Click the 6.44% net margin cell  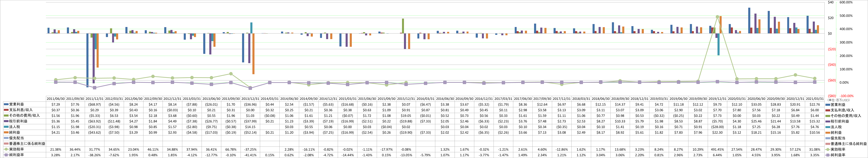[x=717, y=155]
